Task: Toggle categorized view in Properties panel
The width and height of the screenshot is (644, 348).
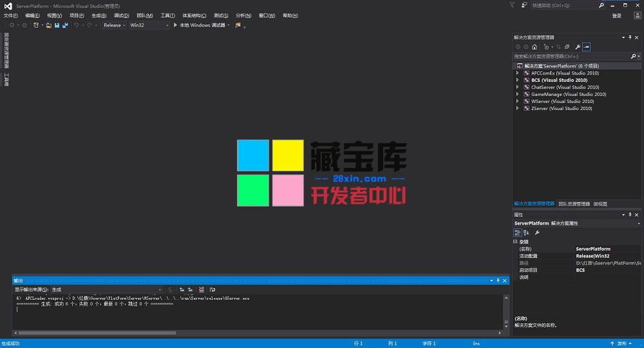Action: click(518, 232)
